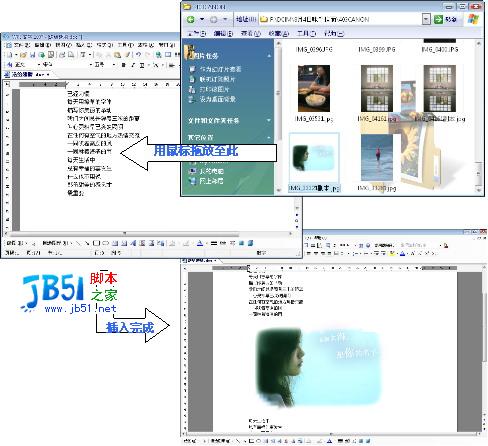Click the Forward button in Explorer window
The height and width of the screenshot is (446, 488).
tap(214, 20)
